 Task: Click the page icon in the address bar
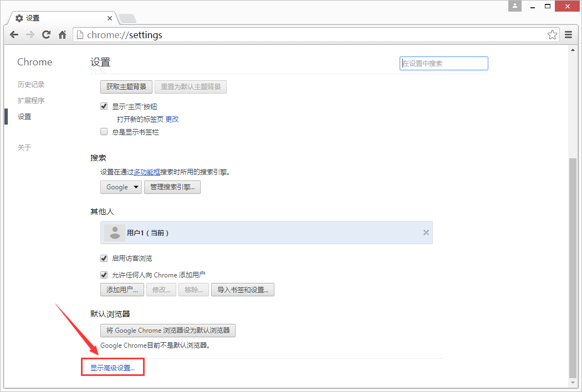pos(79,35)
